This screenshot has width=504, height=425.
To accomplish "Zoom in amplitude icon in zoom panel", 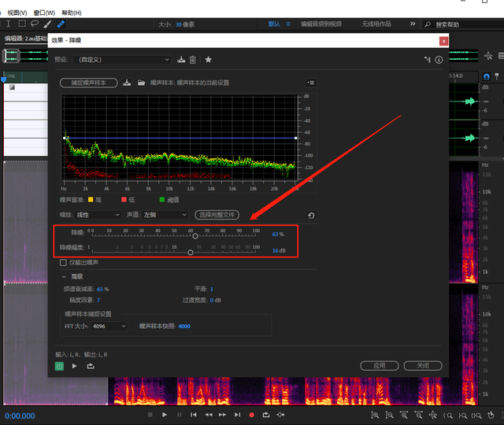I will coord(375,415).
